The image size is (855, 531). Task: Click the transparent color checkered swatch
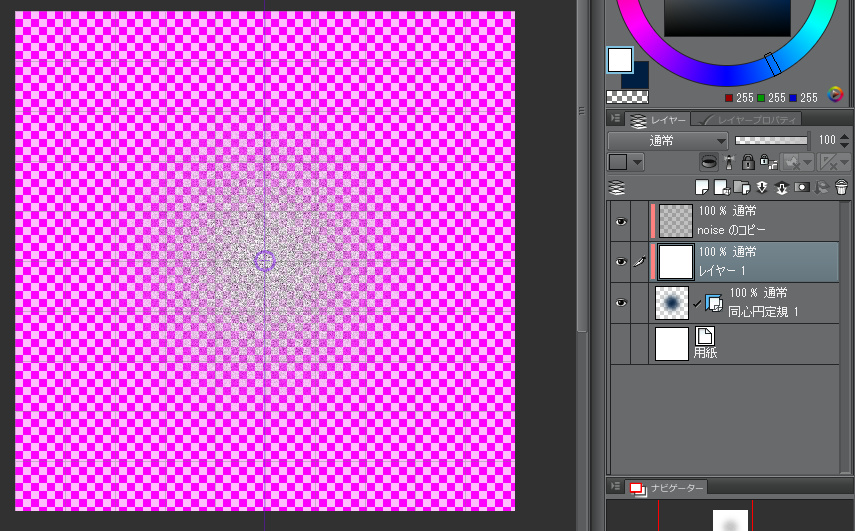[627, 97]
